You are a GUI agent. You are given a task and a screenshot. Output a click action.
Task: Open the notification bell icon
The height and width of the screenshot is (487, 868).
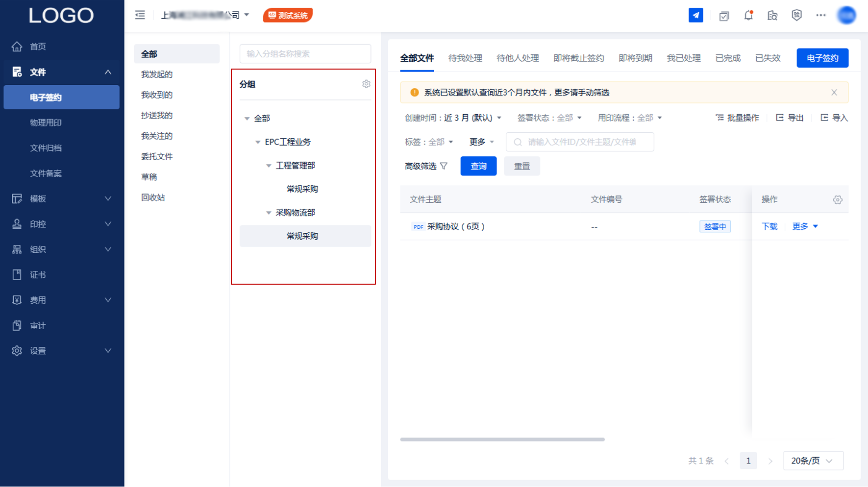click(748, 15)
